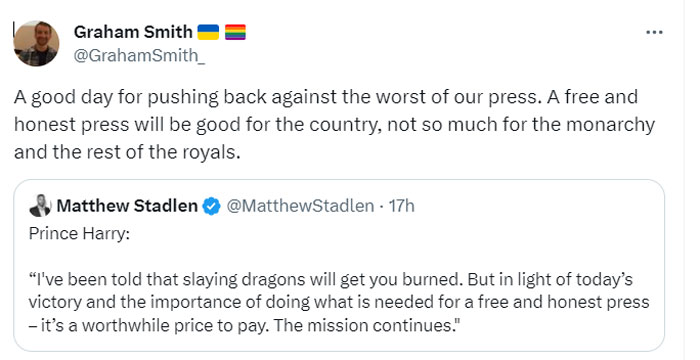Click the Matthew Stadlen name
700x360 pixels.
[x=127, y=206]
